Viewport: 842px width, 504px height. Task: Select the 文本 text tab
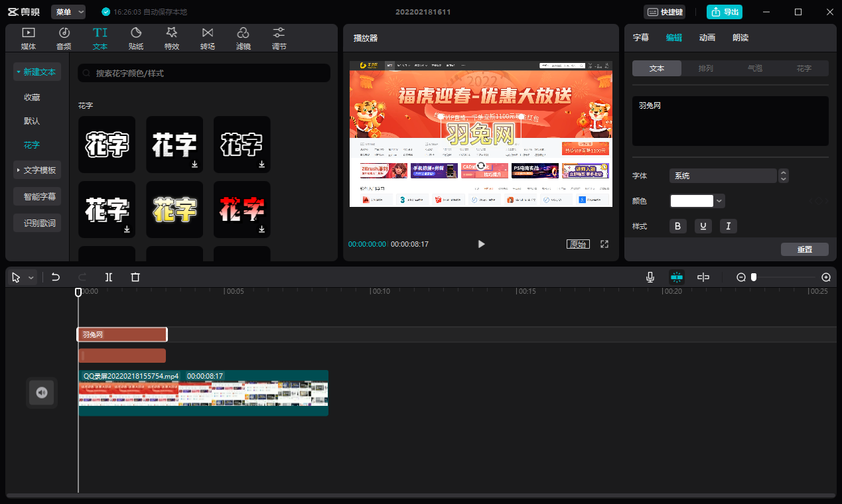click(x=100, y=38)
